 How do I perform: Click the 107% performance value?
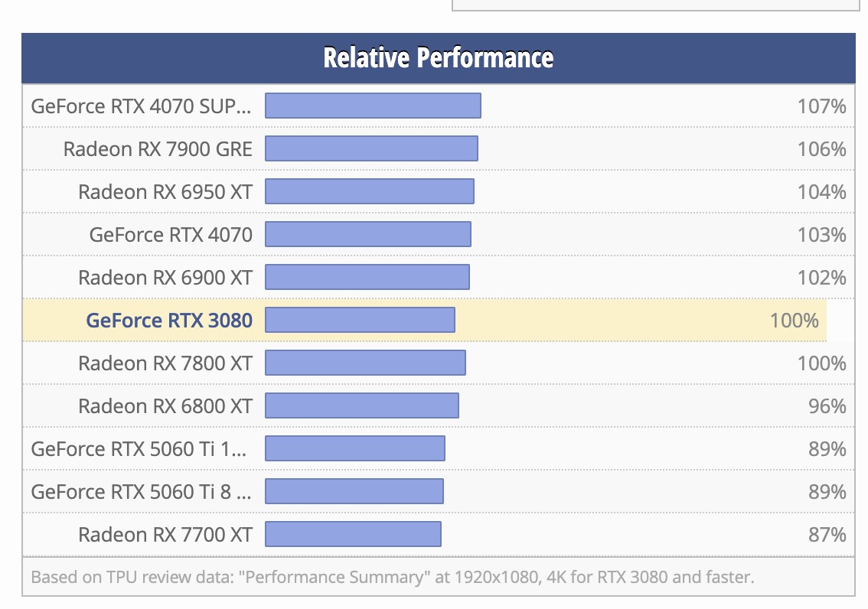(821, 106)
